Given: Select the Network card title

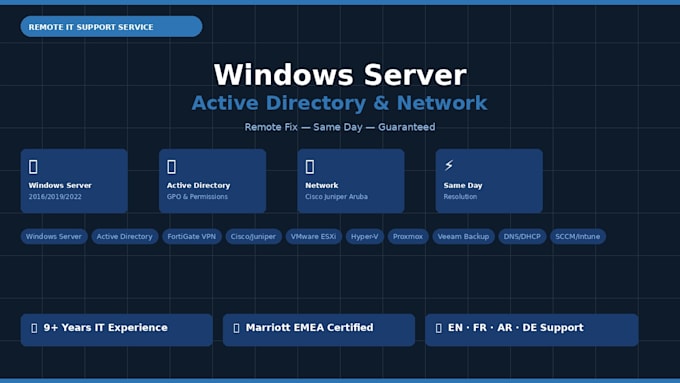Looking at the screenshot, I should click(x=321, y=185).
